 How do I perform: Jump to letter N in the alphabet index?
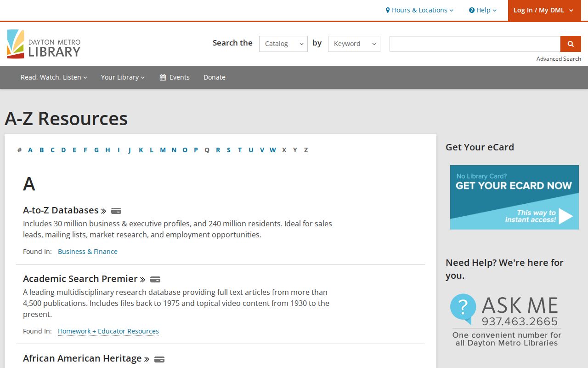(174, 150)
